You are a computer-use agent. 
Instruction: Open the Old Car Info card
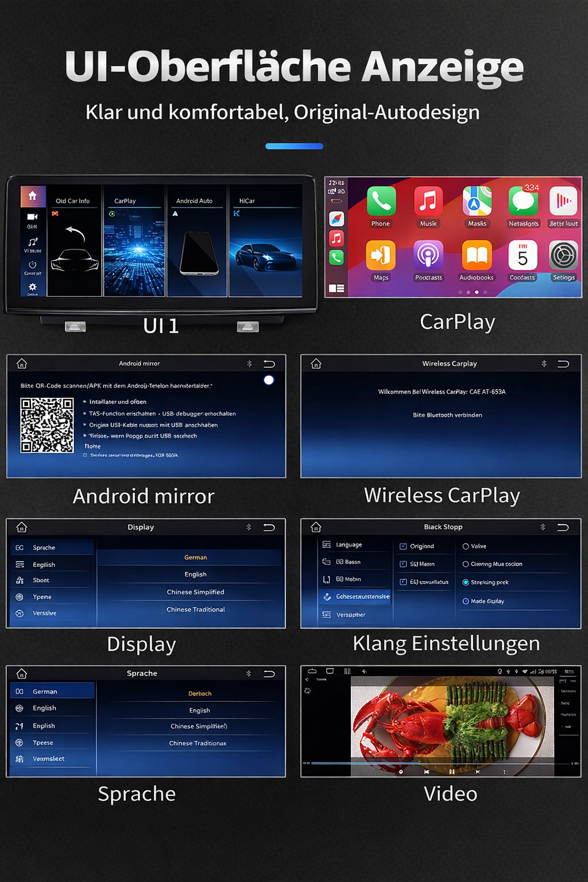(75, 241)
